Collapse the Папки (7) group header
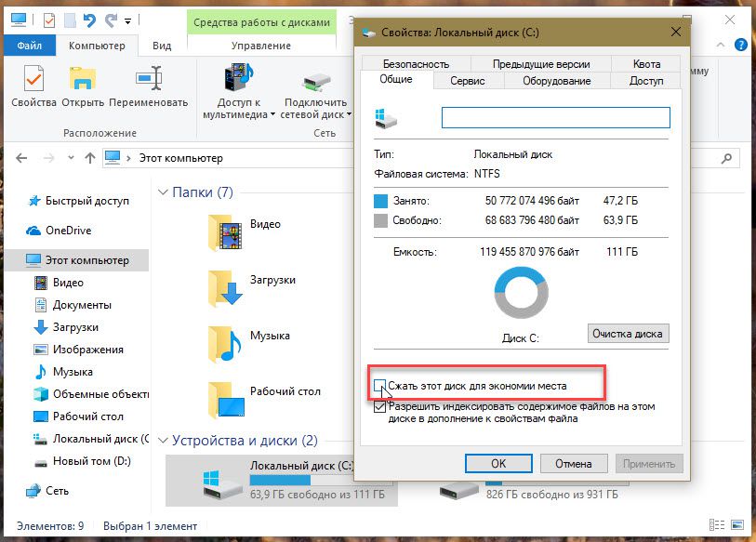The width and height of the screenshot is (756, 542). tap(164, 192)
